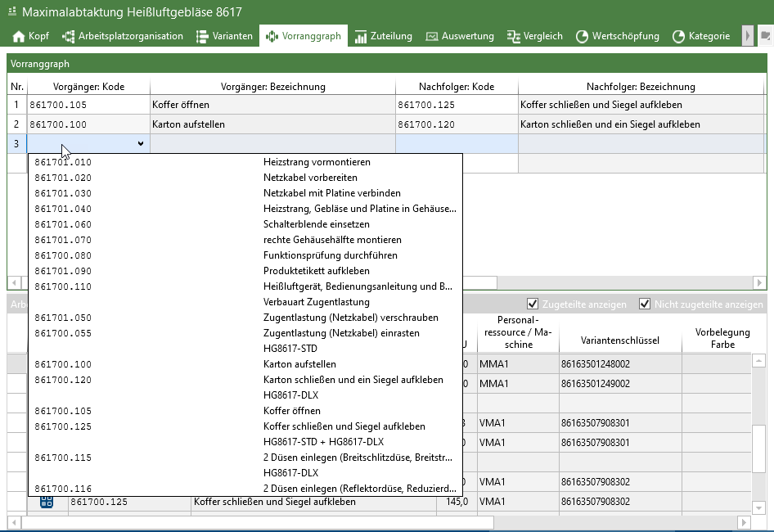Select the Vorranggraph tab
The image size is (774, 532).
[x=304, y=36]
